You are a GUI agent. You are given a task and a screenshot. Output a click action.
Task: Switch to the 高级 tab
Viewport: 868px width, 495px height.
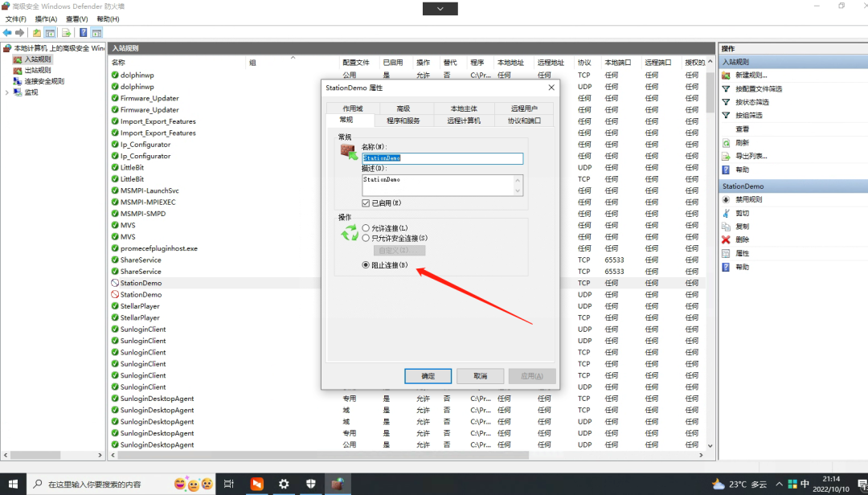403,108
